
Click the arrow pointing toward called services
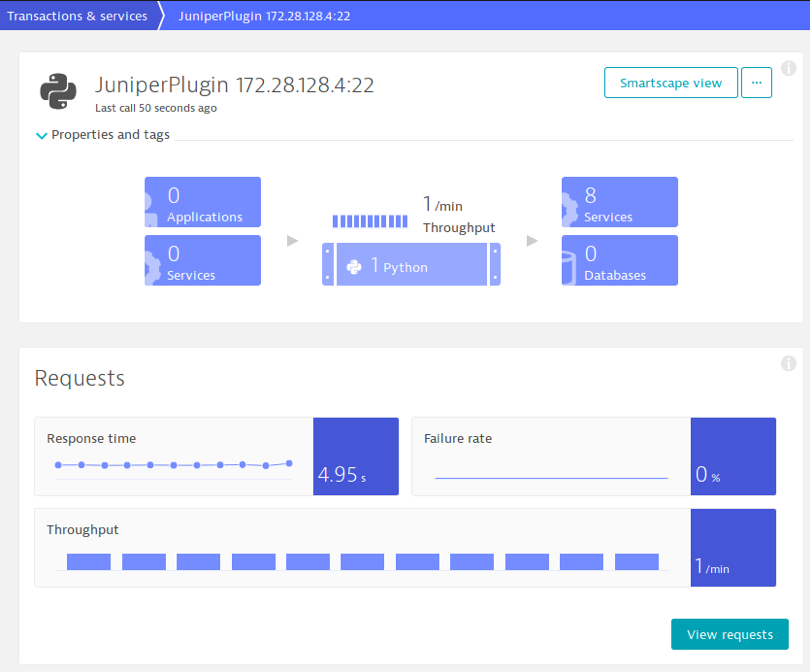click(532, 241)
